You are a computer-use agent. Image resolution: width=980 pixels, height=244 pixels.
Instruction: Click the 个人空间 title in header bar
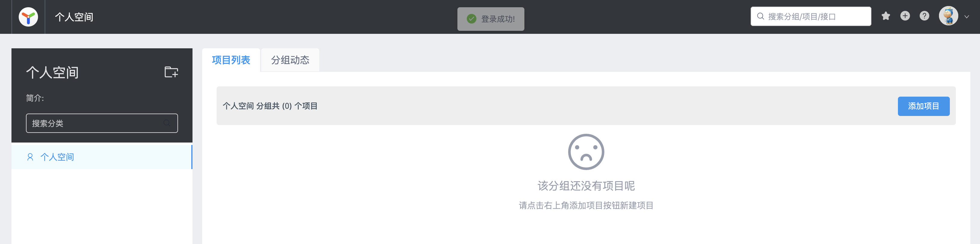(74, 17)
